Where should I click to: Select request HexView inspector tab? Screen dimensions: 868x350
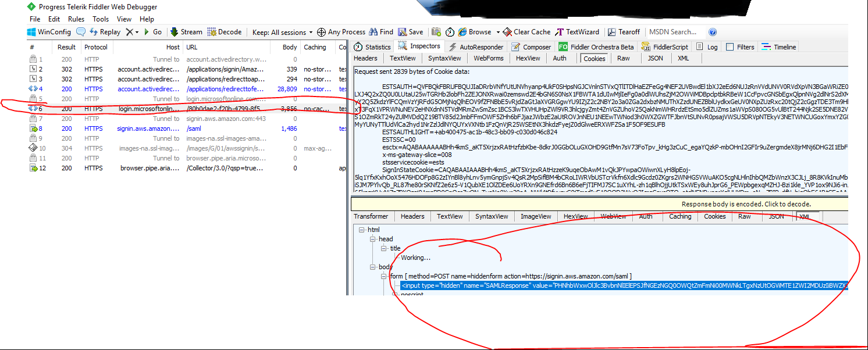pos(528,58)
